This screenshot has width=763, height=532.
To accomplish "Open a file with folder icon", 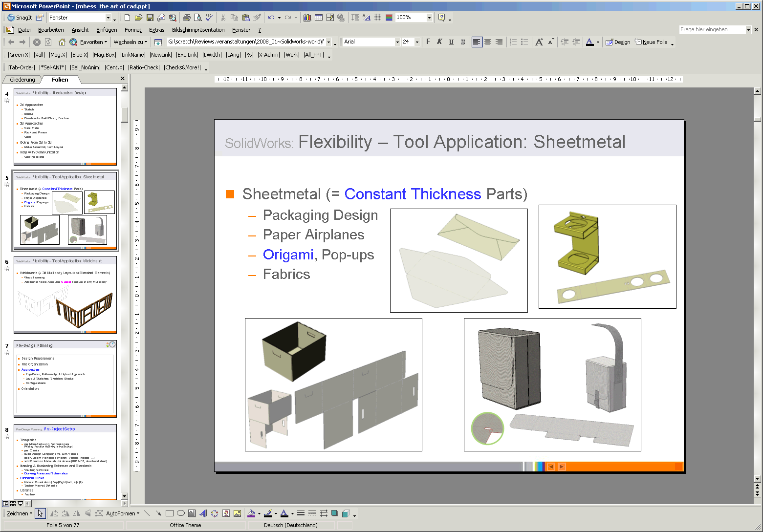I will click(x=138, y=18).
